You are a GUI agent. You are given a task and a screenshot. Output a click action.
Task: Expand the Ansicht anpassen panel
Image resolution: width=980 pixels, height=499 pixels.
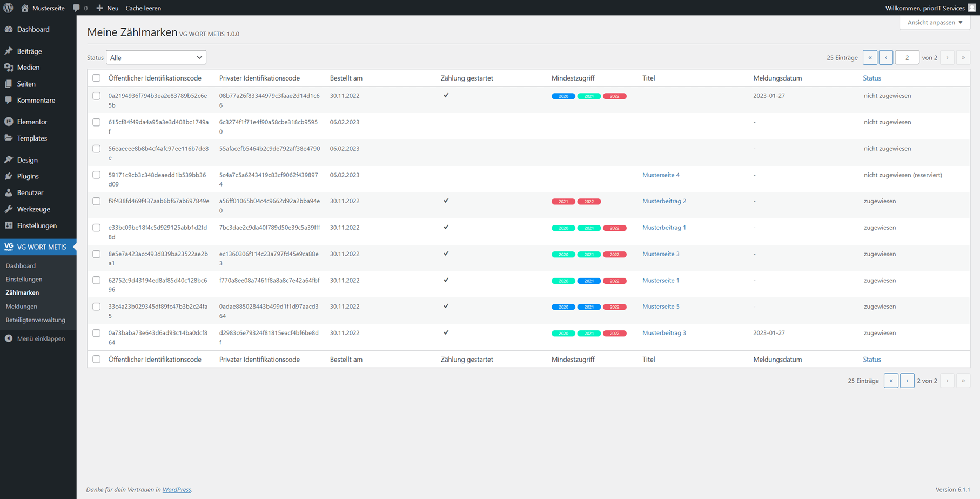click(935, 22)
